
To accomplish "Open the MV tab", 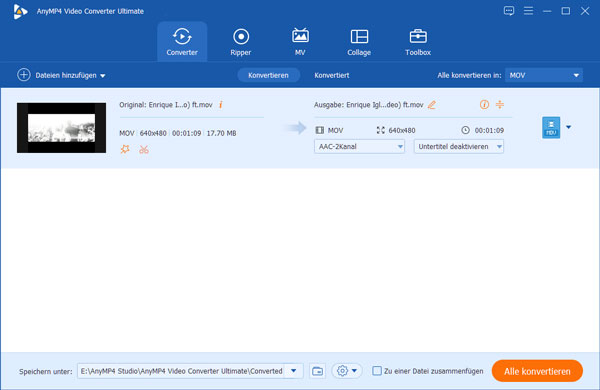I will 300,42.
